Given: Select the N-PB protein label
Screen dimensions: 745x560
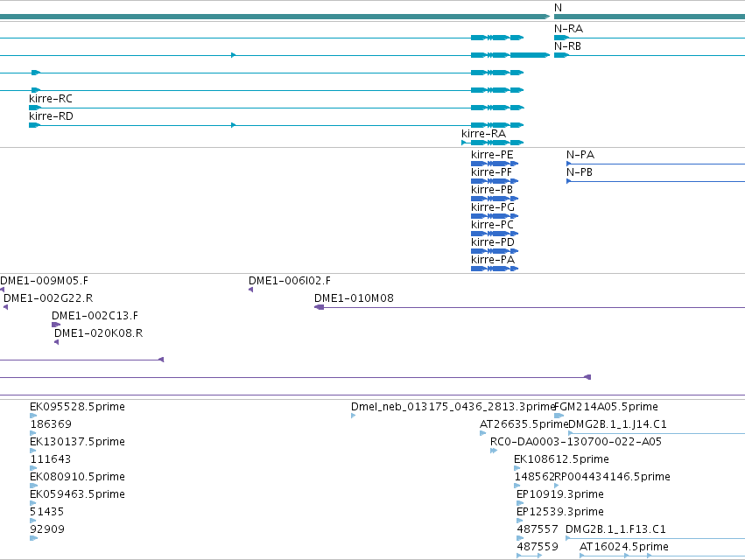Looking at the screenshot, I should (x=580, y=172).
